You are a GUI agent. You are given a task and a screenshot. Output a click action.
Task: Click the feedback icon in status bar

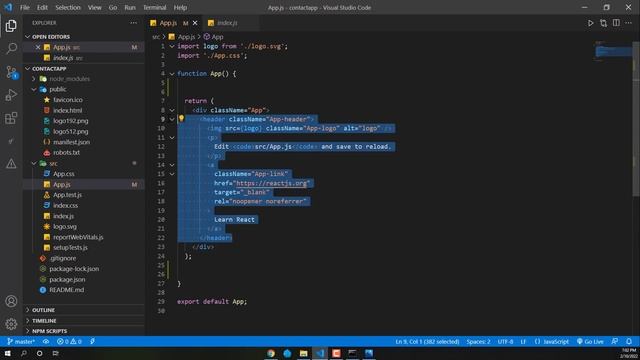click(615, 341)
